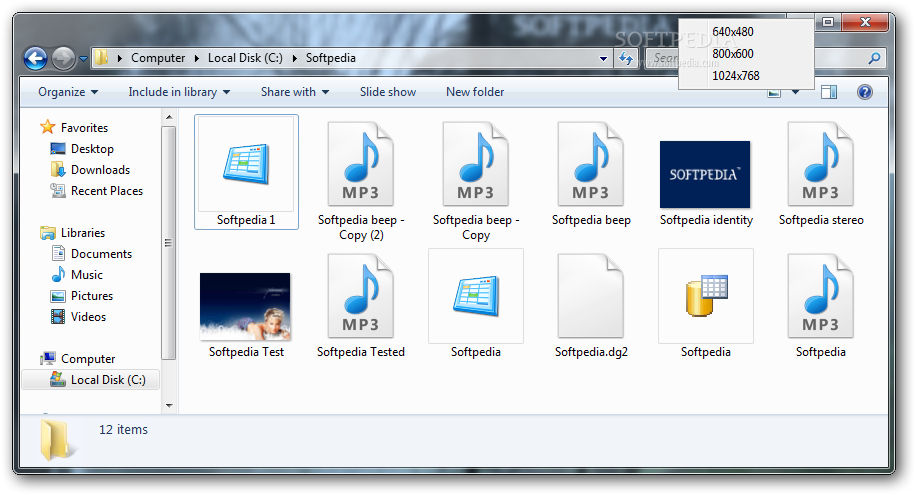Screen dimensions: 916x495
Task: Expand the arrow between Computer and Local Disk
Action: point(196,58)
